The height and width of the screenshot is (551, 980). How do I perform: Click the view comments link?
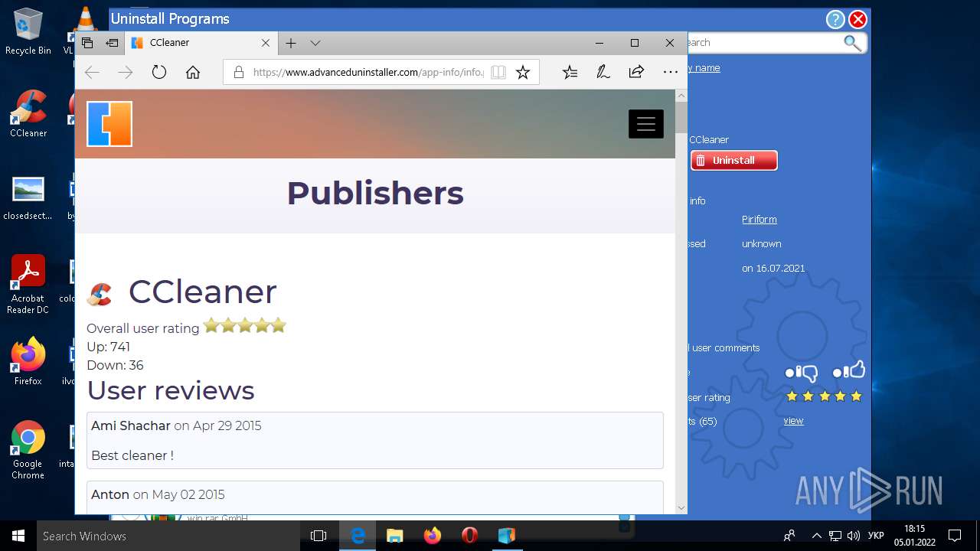click(x=793, y=420)
